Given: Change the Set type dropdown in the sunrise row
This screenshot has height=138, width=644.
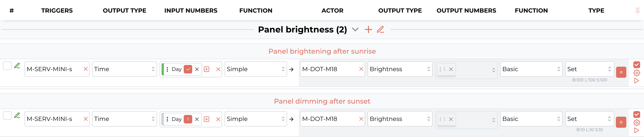Looking at the screenshot, I should (x=589, y=69).
